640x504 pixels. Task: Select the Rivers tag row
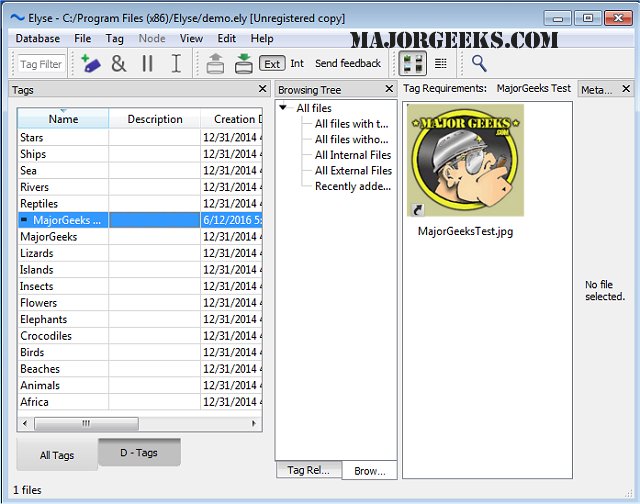coord(140,187)
